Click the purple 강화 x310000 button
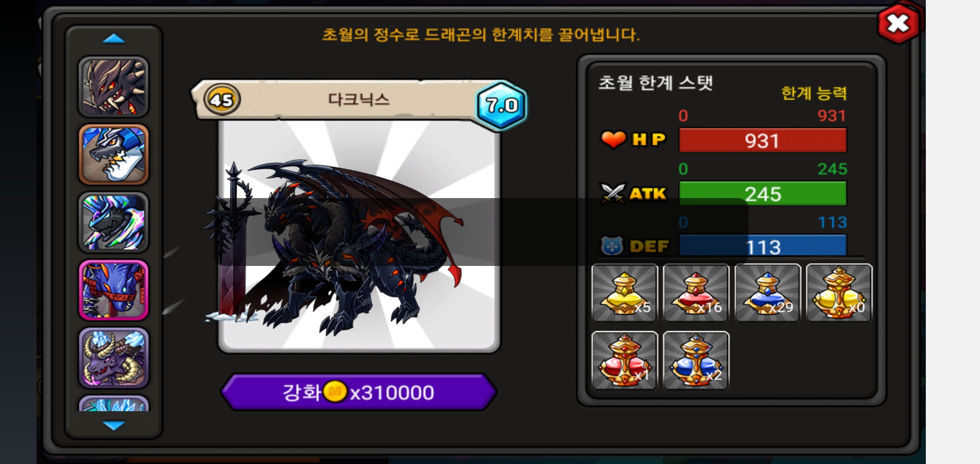Image resolution: width=980 pixels, height=464 pixels. tap(358, 392)
